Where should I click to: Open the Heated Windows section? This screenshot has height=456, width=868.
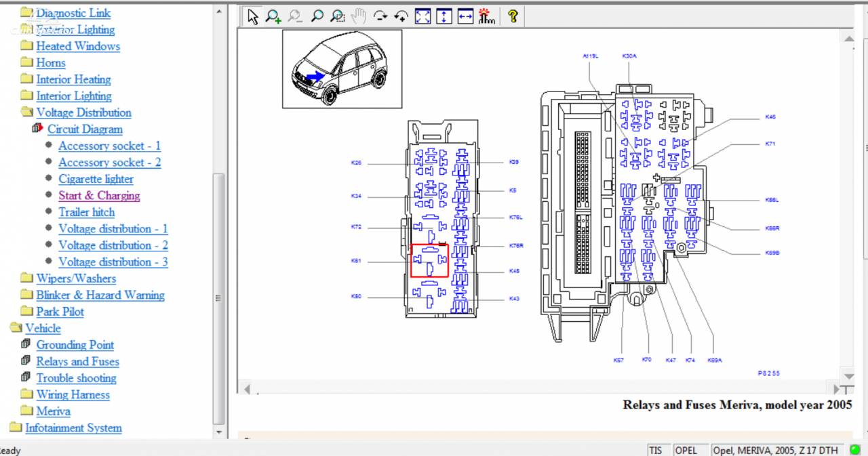click(78, 46)
